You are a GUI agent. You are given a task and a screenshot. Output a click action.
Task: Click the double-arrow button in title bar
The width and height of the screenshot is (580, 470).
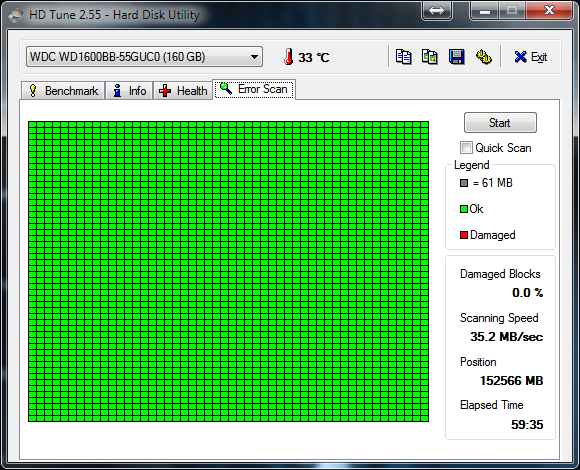click(x=437, y=10)
